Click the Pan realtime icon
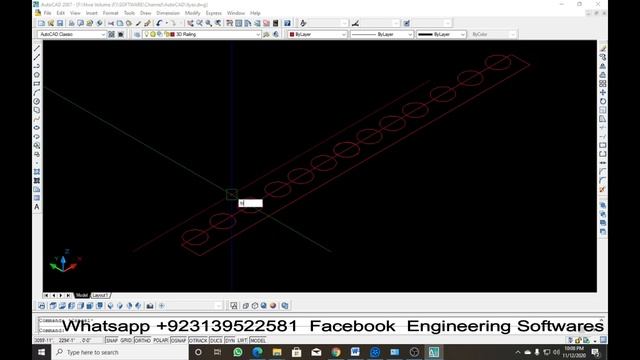Screen dimensions: 640x360 click(x=190, y=23)
